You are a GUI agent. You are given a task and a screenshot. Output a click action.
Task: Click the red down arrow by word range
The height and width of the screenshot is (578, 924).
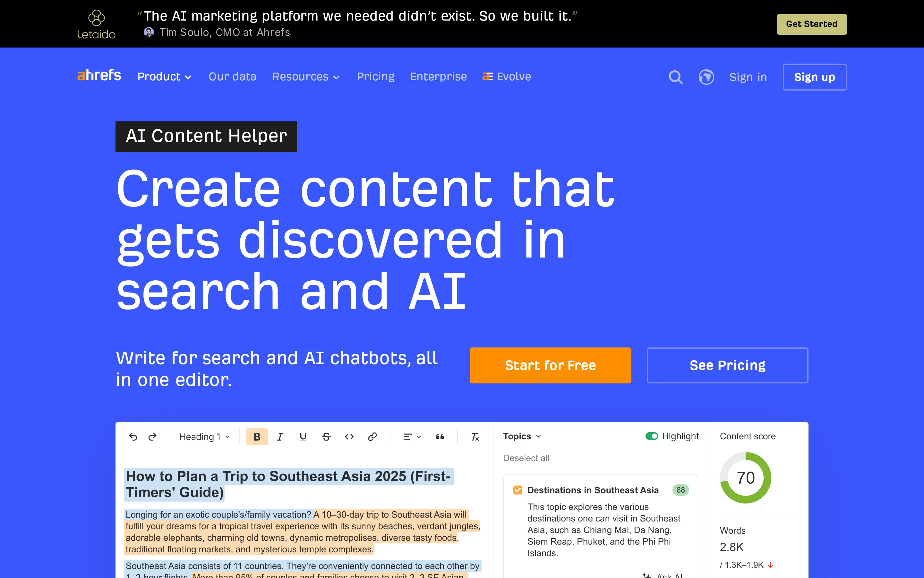(770, 565)
